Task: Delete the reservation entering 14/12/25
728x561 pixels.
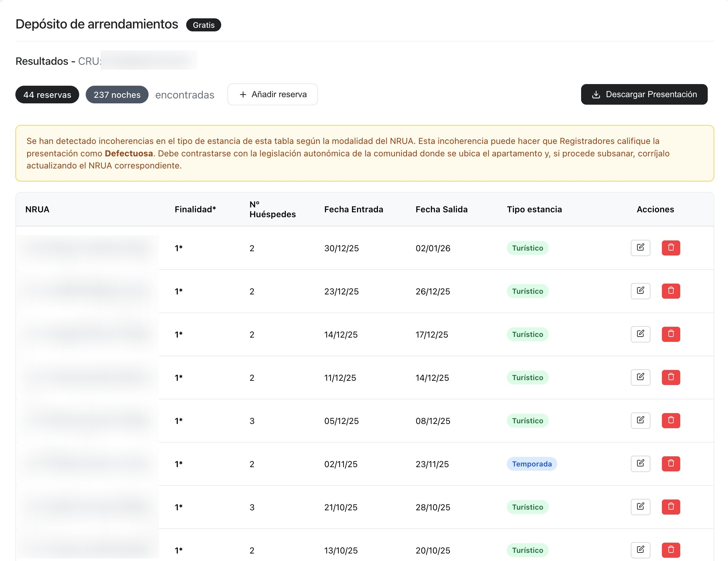Action: tap(671, 334)
